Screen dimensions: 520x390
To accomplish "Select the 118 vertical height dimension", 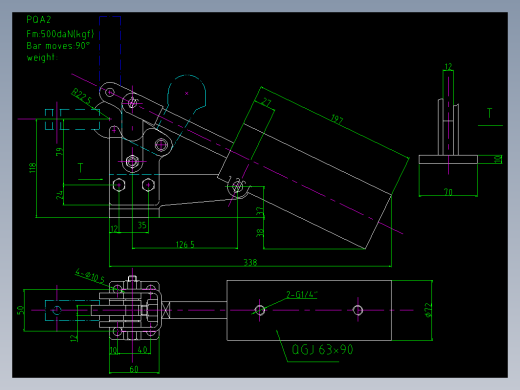I will [32, 167].
